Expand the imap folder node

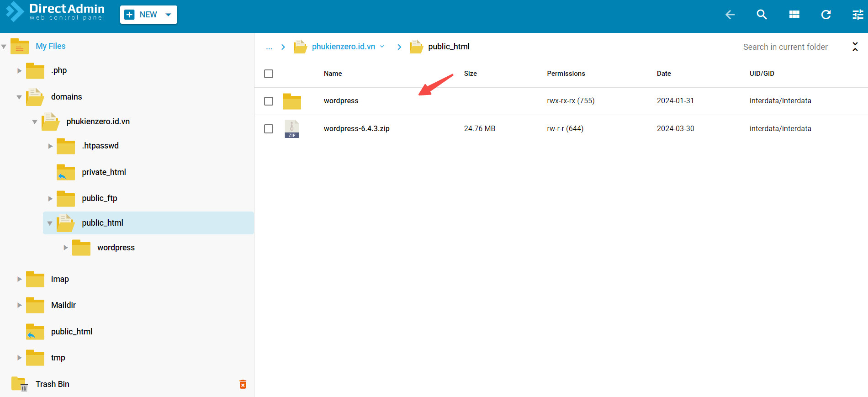pos(19,279)
